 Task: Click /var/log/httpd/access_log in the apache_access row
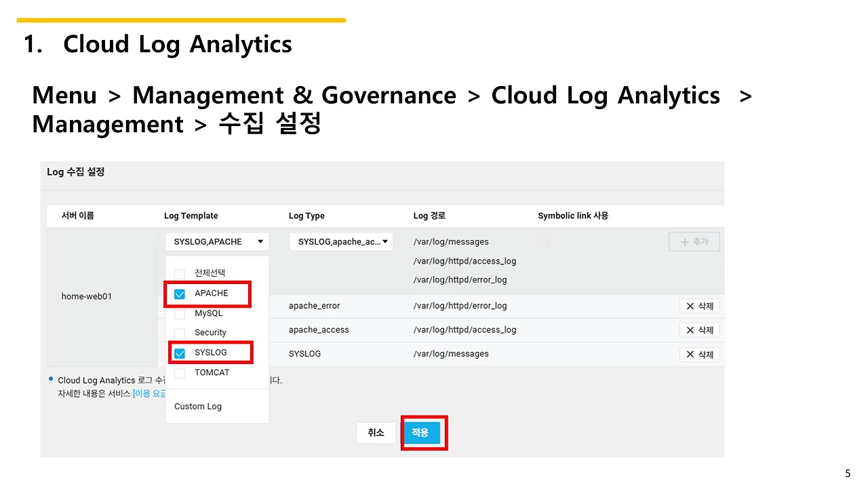[x=465, y=330]
